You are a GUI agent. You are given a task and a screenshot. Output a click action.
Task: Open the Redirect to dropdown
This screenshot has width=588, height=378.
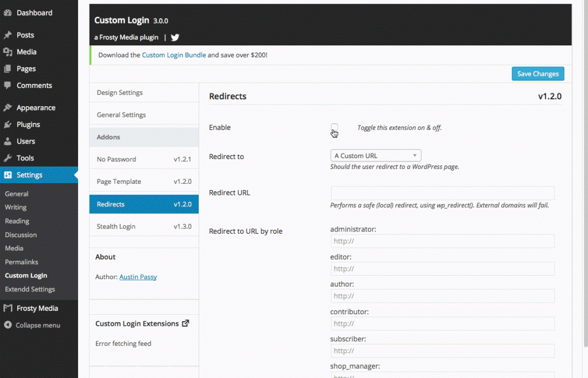pyautogui.click(x=376, y=156)
